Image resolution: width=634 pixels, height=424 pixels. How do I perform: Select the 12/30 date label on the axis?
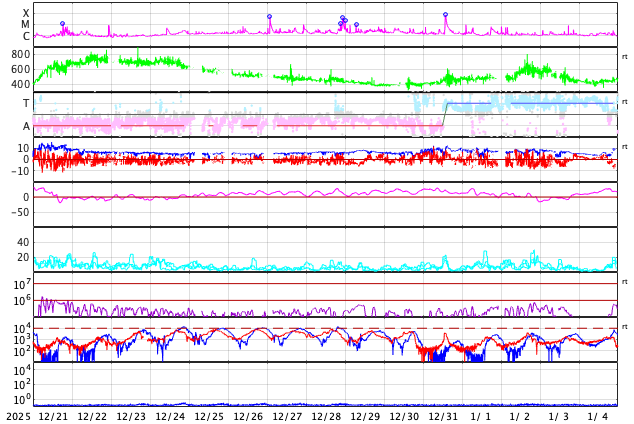(404, 416)
